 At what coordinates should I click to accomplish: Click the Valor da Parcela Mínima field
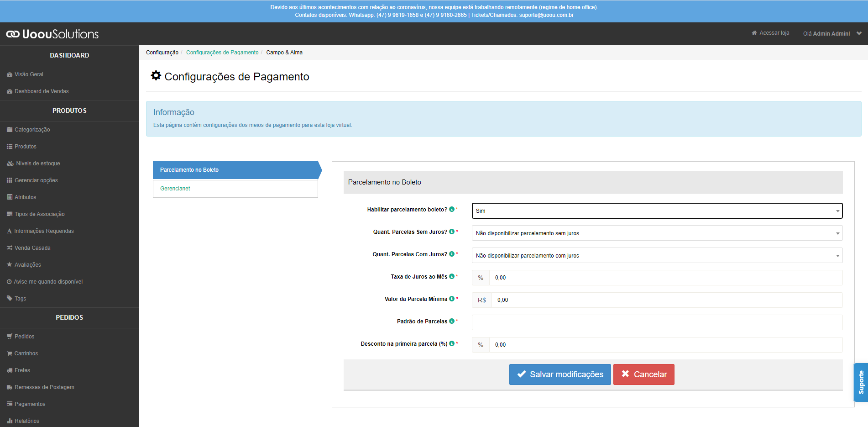667,300
